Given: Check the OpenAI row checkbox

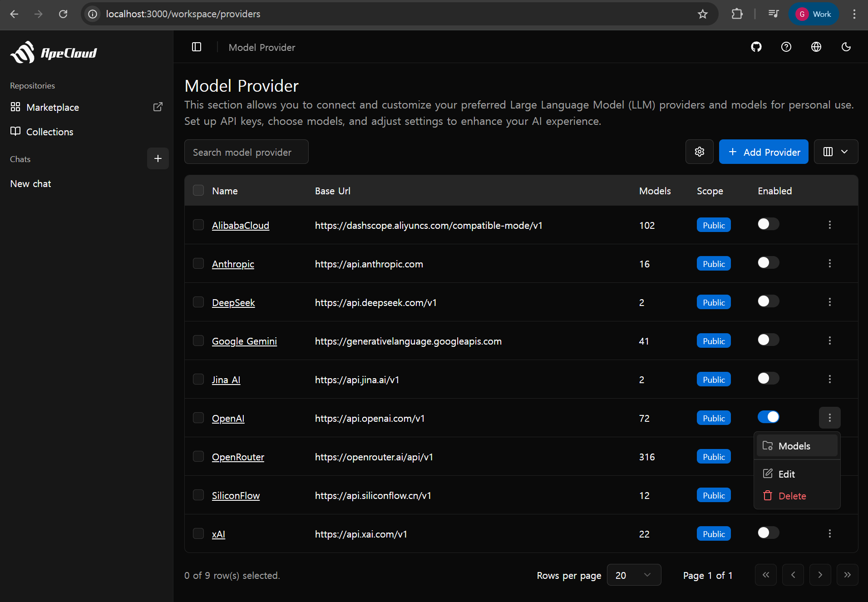Looking at the screenshot, I should pos(198,418).
